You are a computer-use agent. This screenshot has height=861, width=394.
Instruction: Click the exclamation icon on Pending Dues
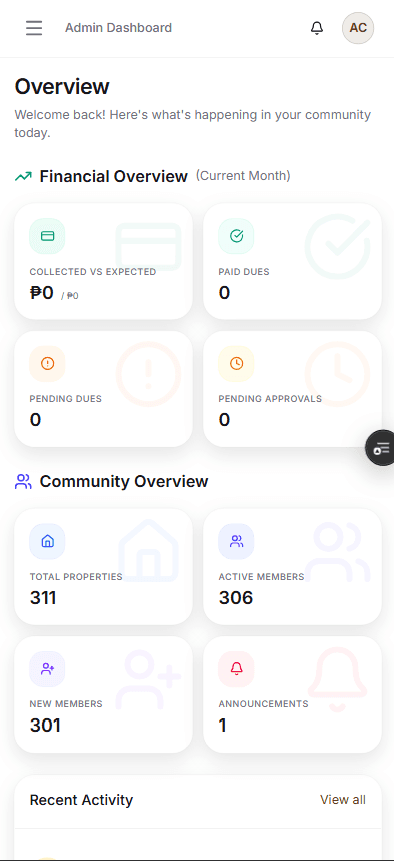point(47,363)
